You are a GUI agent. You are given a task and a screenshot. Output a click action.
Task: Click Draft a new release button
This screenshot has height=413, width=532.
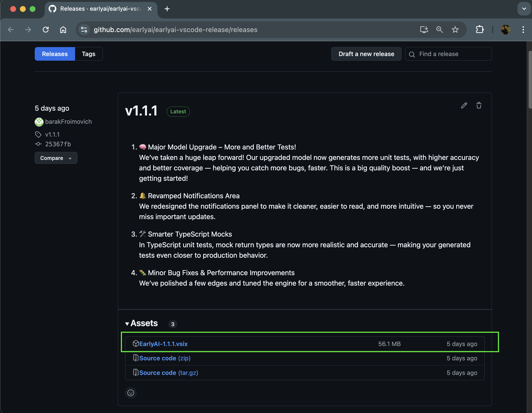pyautogui.click(x=366, y=54)
